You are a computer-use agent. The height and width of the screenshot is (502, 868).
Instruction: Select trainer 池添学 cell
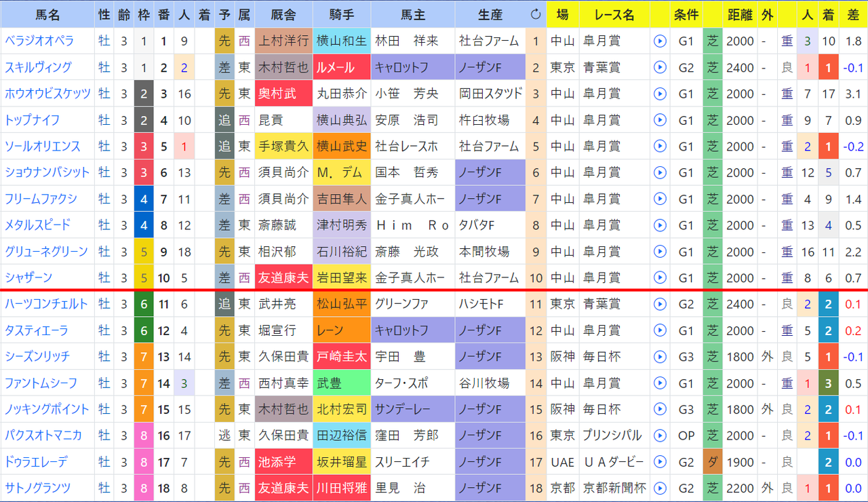click(283, 461)
